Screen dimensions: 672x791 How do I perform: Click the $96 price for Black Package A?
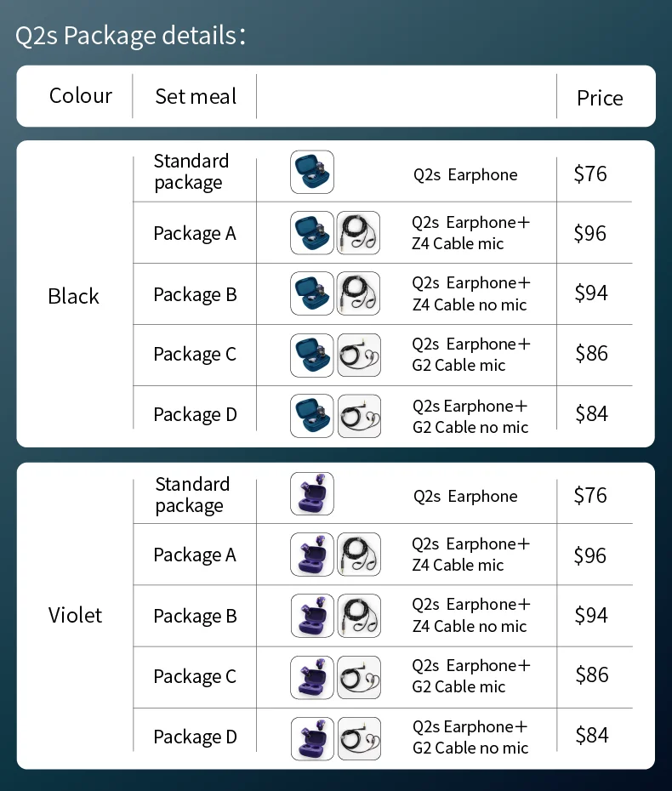590,233
